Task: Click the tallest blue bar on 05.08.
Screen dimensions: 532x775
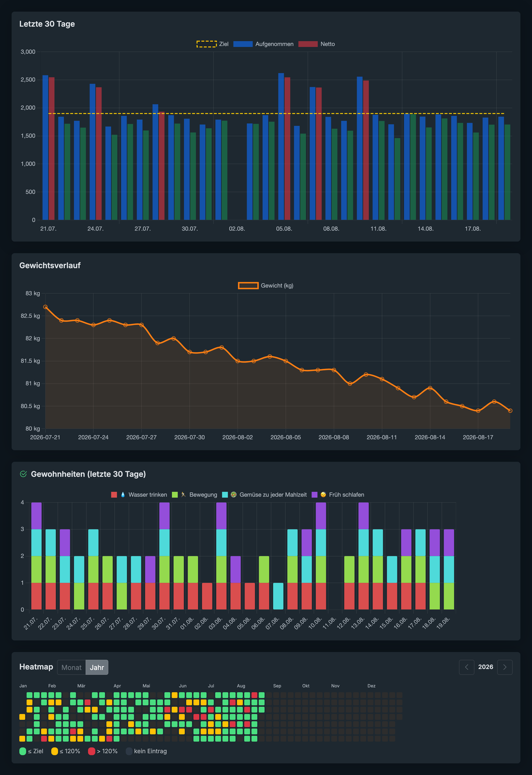Action: [x=281, y=147]
